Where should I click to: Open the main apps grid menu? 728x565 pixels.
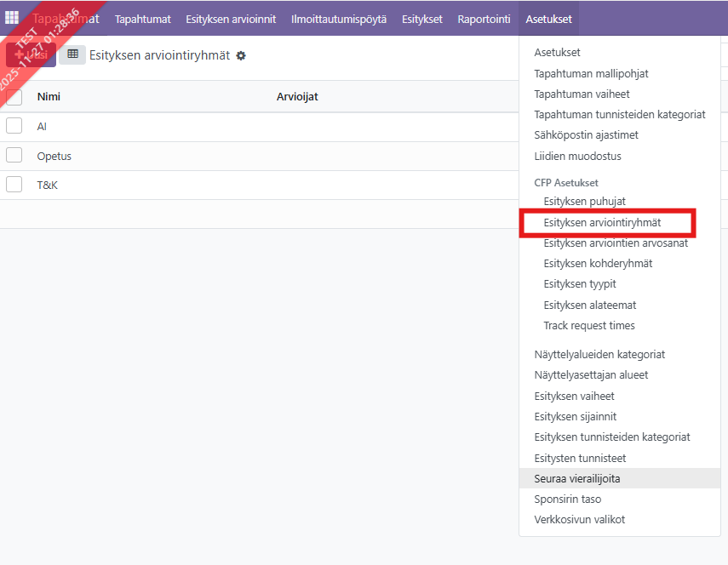coord(13,18)
